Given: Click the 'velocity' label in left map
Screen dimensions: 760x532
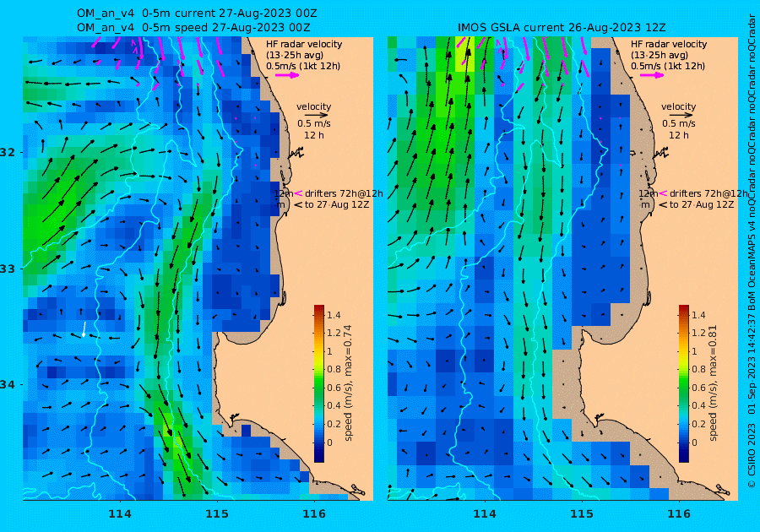Looking at the screenshot, I should pyautogui.click(x=314, y=106).
